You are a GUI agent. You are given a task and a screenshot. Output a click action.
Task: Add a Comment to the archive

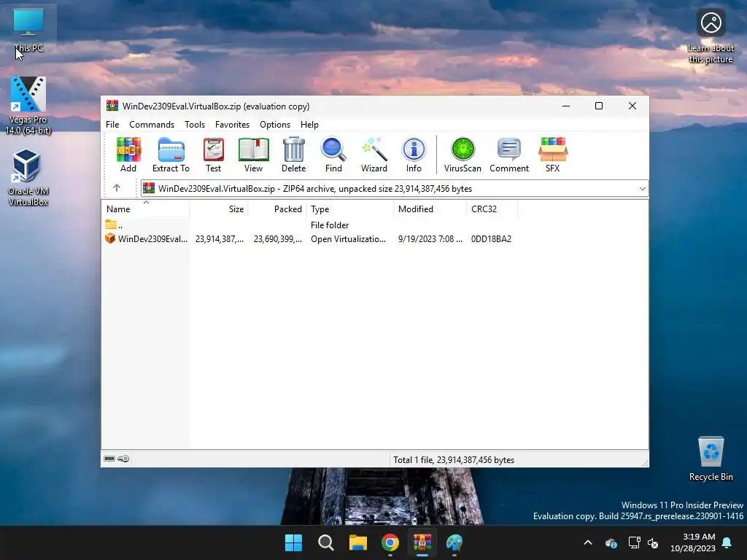(508, 155)
